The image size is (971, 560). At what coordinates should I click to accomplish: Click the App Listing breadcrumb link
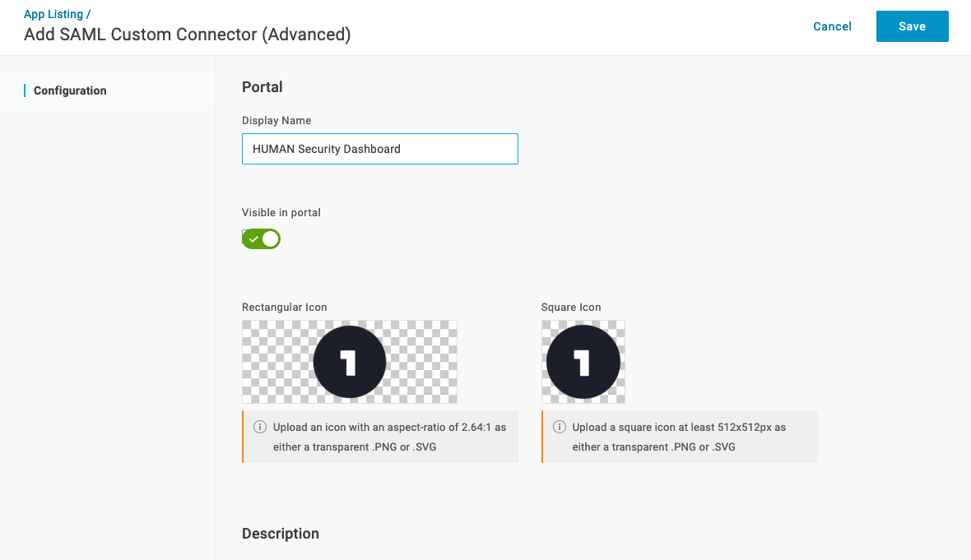(54, 14)
